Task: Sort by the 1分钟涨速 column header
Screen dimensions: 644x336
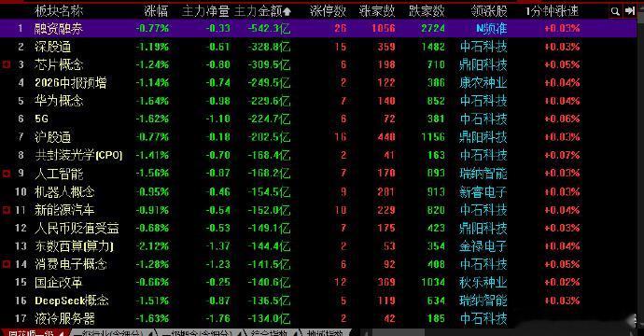Action: (552, 11)
